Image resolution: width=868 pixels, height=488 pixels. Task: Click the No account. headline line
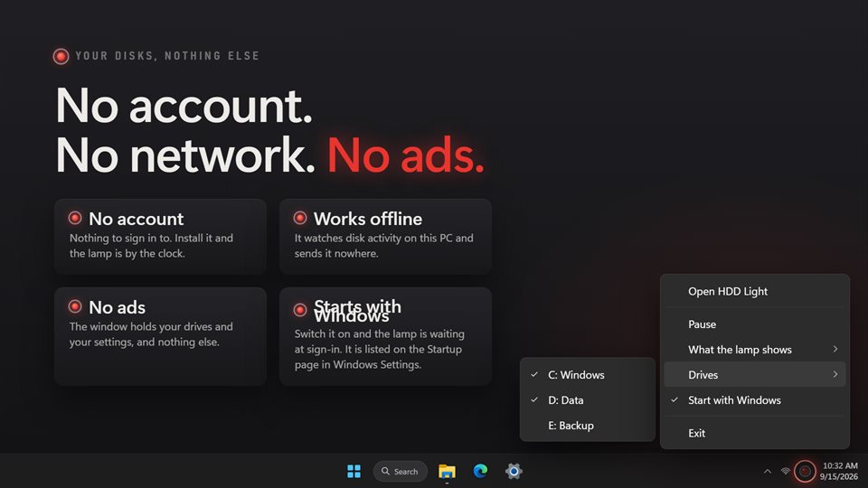[184, 105]
